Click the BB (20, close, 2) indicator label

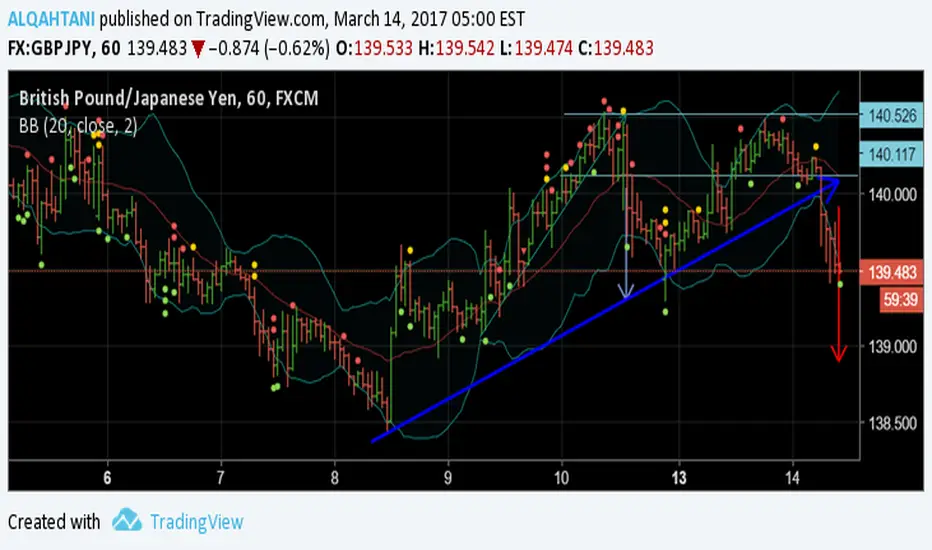[78, 126]
